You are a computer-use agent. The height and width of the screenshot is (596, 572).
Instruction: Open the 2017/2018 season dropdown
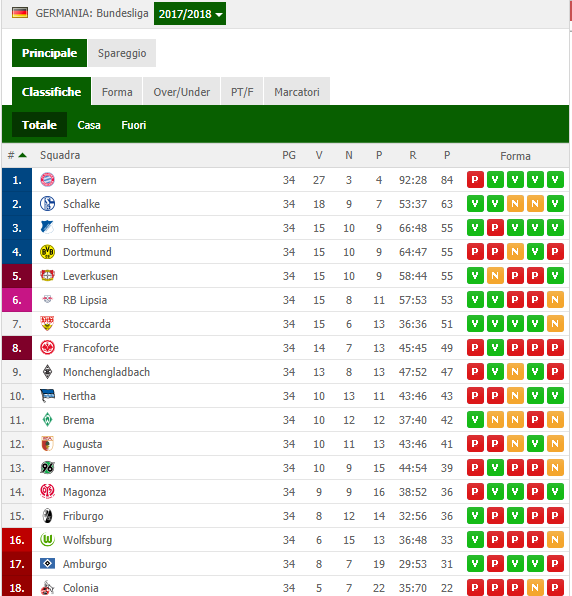pyautogui.click(x=190, y=14)
